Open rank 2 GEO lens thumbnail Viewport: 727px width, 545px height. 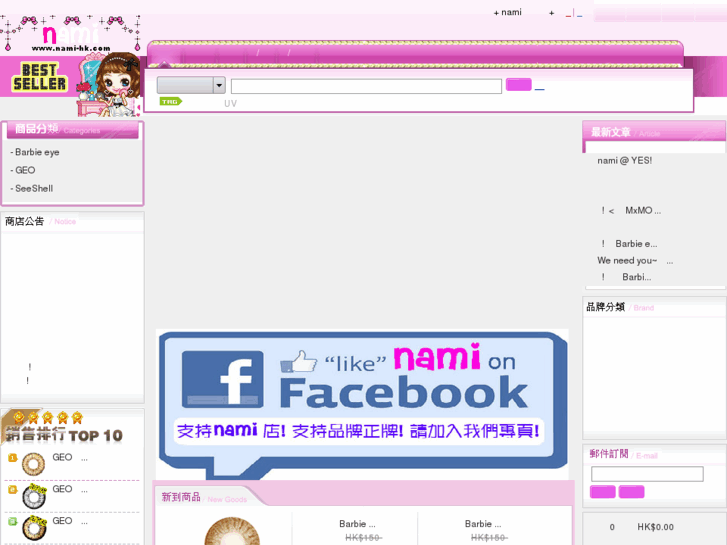click(x=34, y=496)
